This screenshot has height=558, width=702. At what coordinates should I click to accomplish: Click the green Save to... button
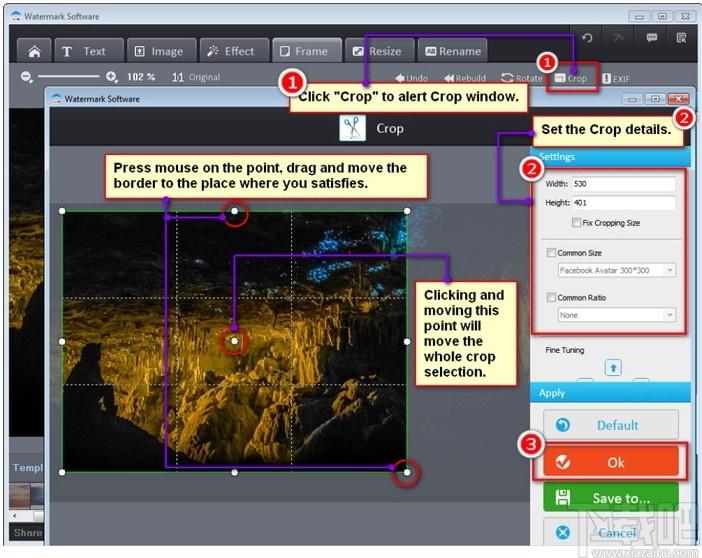611,498
